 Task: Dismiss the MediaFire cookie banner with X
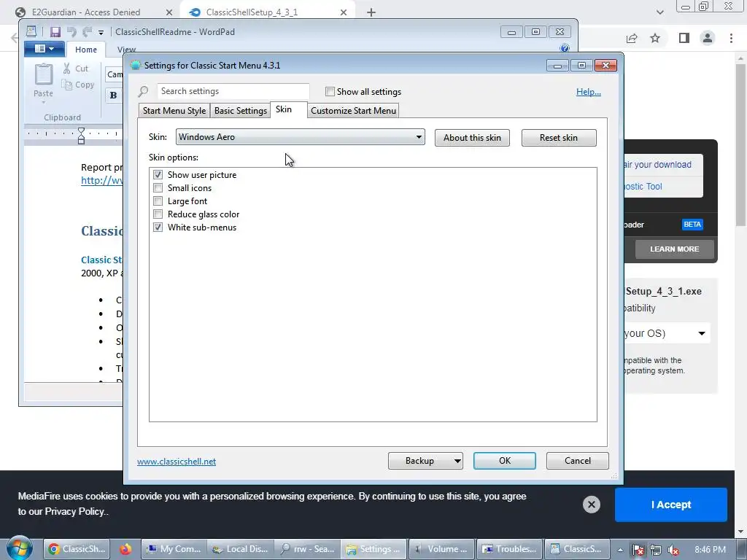pos(591,505)
